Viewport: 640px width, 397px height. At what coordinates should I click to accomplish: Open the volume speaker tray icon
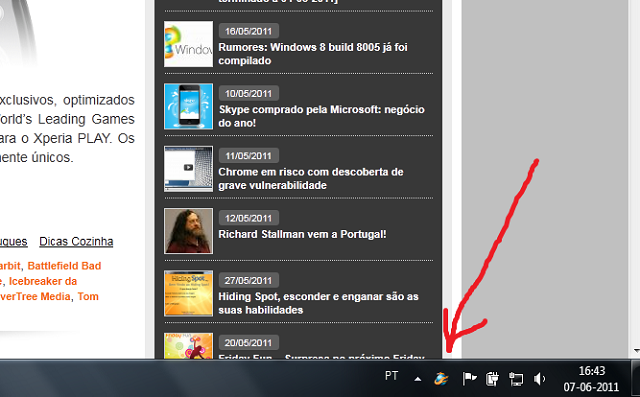pyautogui.click(x=539, y=379)
